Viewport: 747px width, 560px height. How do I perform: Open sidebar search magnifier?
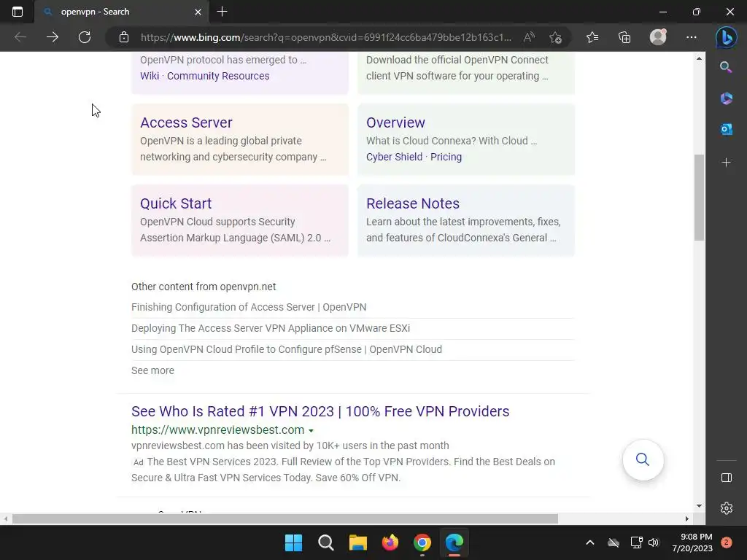(726, 67)
